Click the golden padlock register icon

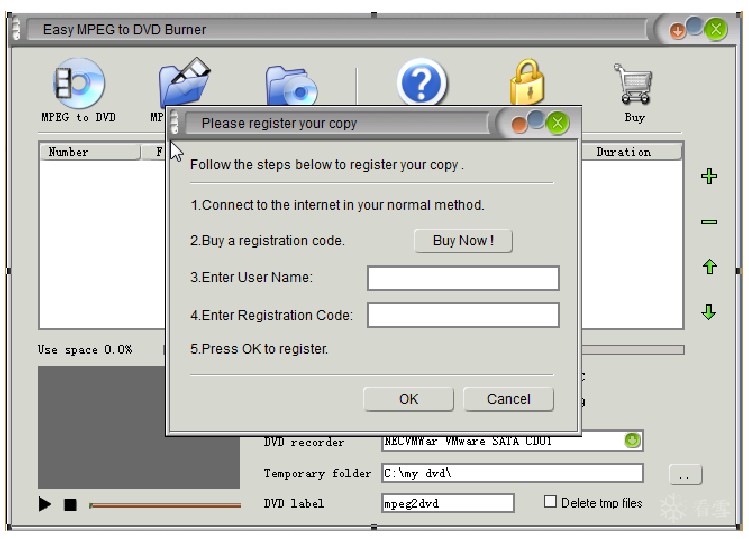527,82
